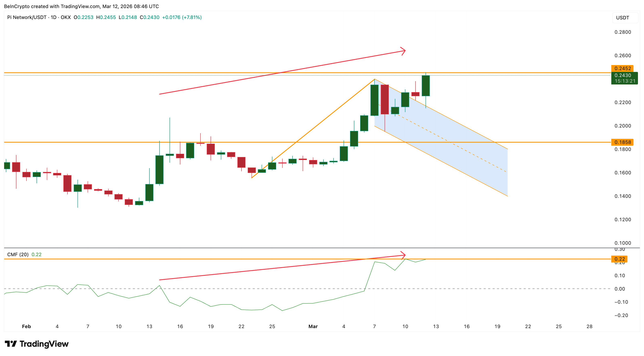Click the CMF (20) indicator label
644x356 pixels.
click(x=18, y=254)
